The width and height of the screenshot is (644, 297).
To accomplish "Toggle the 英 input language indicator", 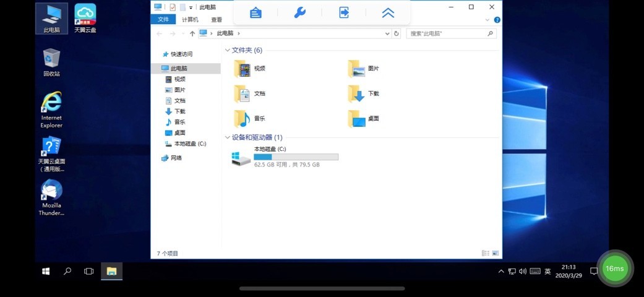I will 547,271.
